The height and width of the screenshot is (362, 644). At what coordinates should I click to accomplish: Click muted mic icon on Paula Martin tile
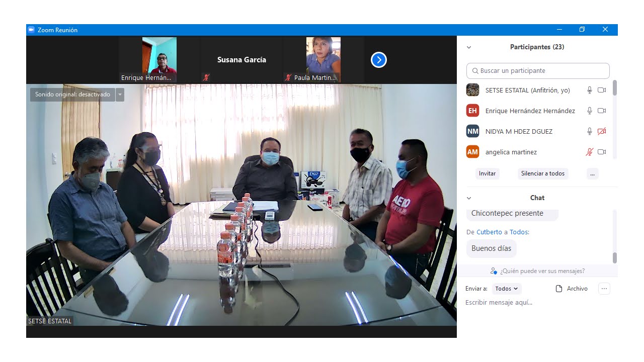288,77
